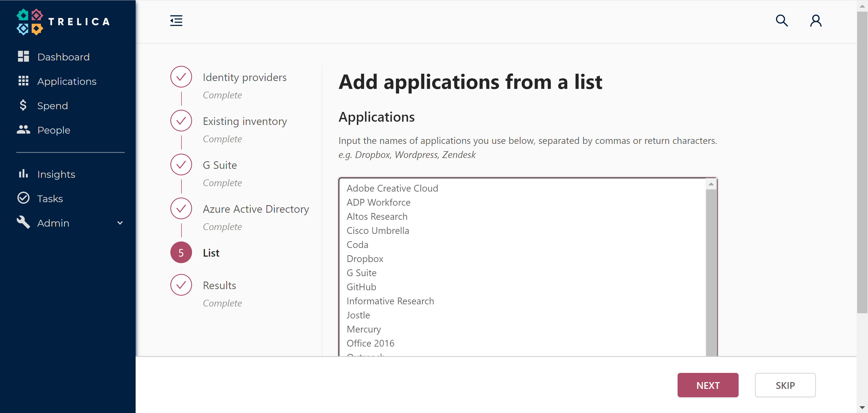
Task: Click the G Suite step checkmark circle
Action: point(181,164)
